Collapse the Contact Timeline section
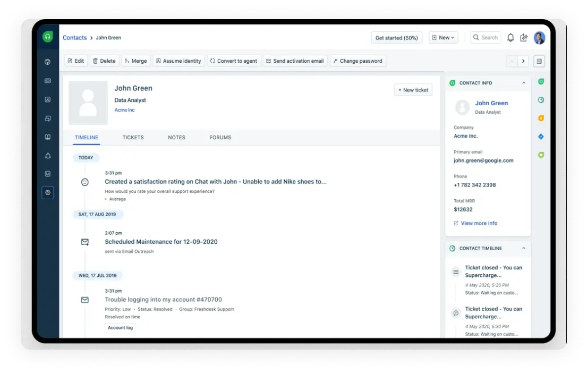This screenshot has height=373, width=588. point(524,248)
